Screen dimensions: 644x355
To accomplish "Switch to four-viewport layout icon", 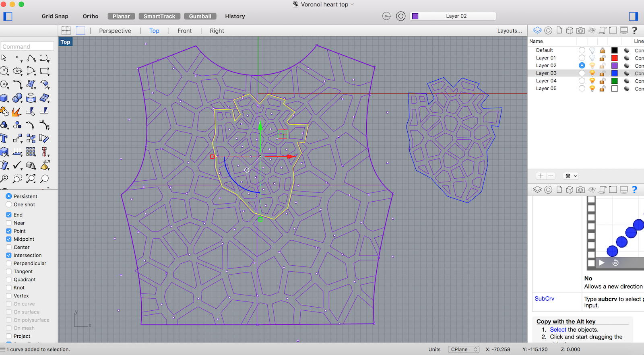I will (66, 31).
